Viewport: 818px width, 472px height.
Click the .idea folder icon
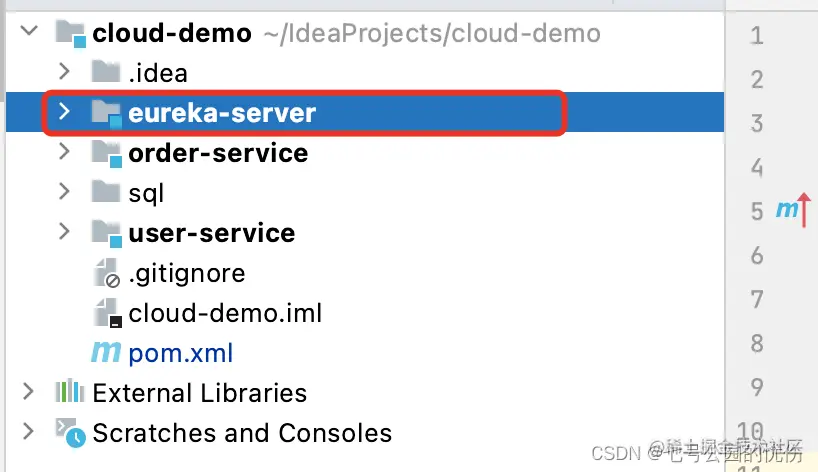coord(106,72)
